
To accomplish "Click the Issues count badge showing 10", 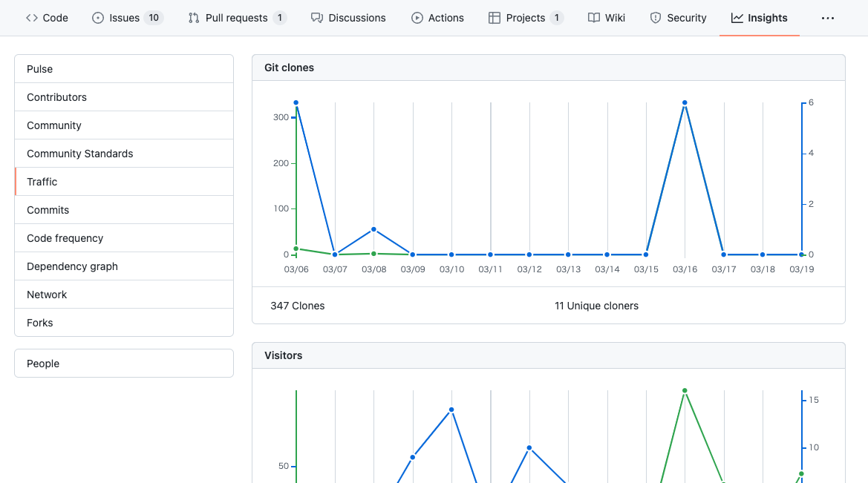I will tap(153, 18).
